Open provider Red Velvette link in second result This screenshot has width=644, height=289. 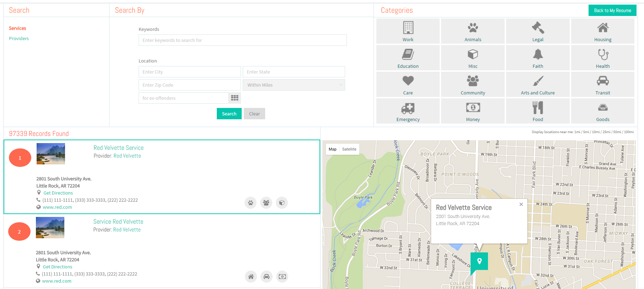coord(127,230)
